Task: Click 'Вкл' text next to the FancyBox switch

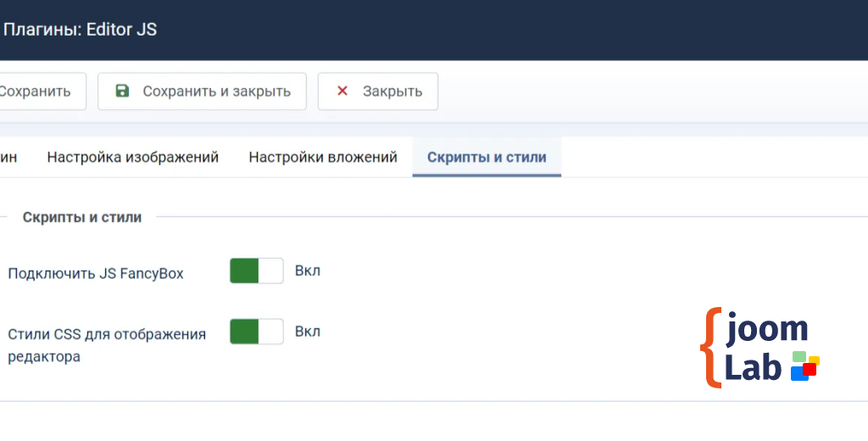Action: [x=308, y=271]
